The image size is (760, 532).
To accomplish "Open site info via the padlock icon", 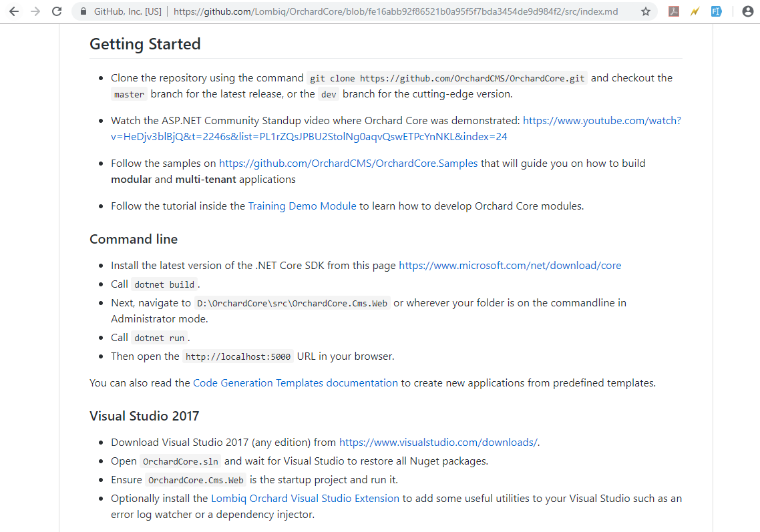I will [83, 11].
